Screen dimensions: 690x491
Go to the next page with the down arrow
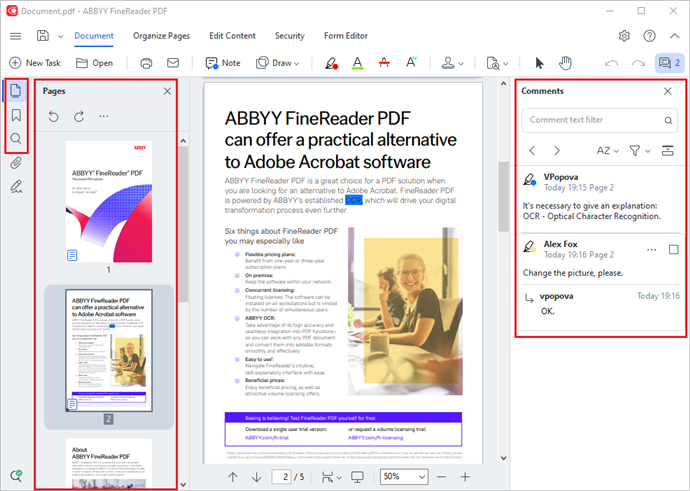(x=256, y=477)
